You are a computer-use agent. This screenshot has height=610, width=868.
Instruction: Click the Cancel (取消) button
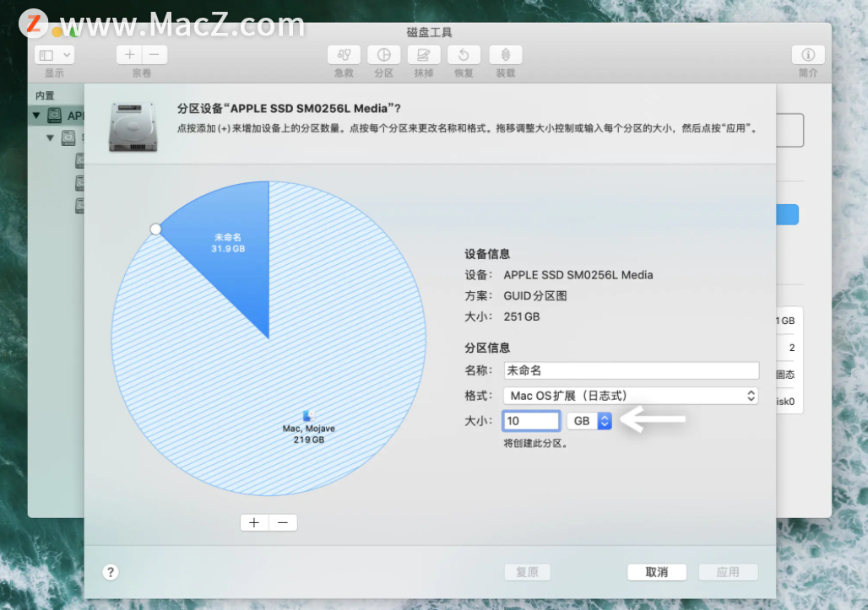[657, 572]
